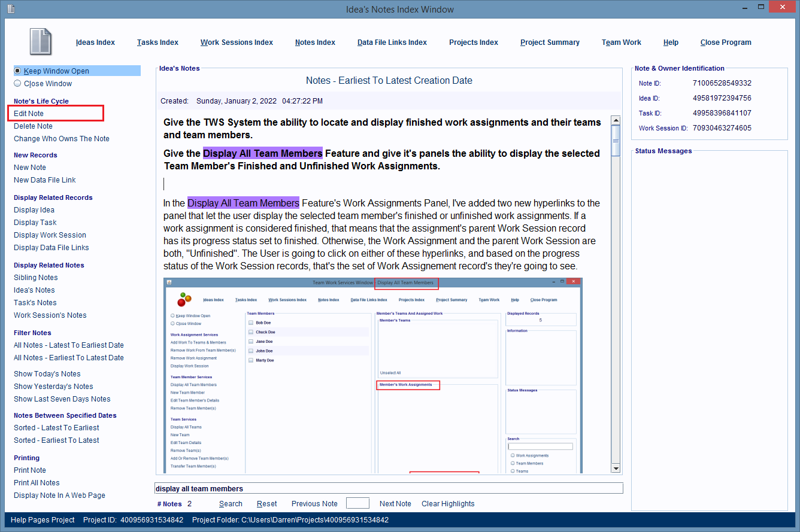Show Task's Notes
The image size is (800, 532).
35,303
